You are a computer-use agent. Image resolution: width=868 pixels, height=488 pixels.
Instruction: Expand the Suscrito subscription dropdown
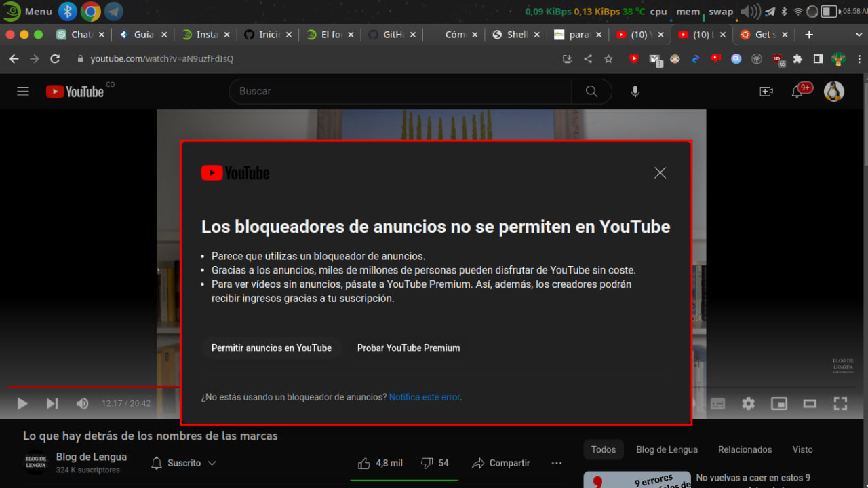tap(184, 463)
